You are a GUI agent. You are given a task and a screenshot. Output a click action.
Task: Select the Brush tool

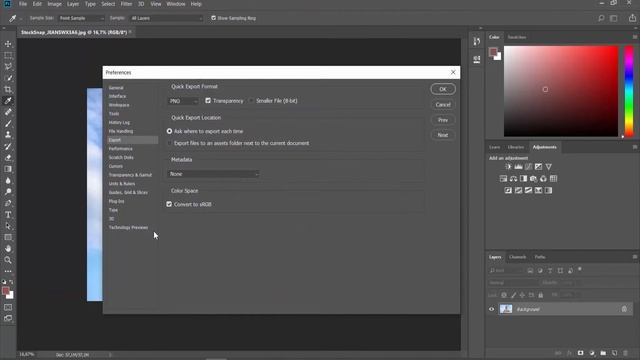[x=8, y=123]
